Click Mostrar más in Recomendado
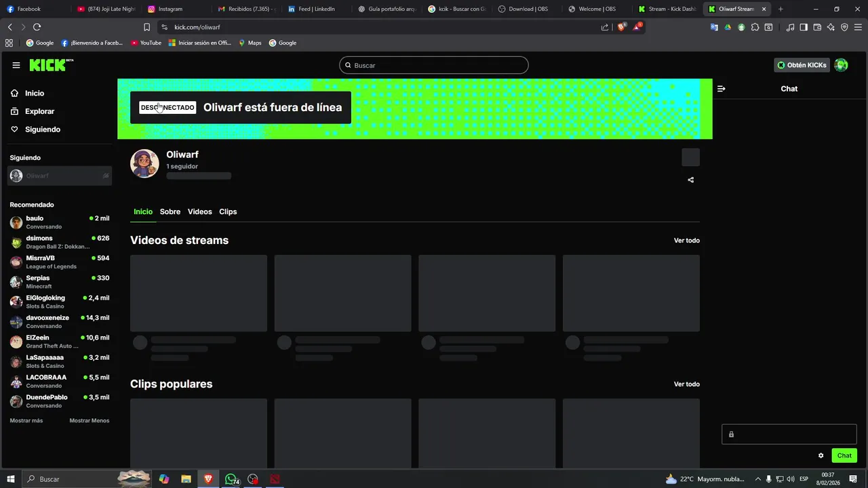Viewport: 868px width, 488px height. (x=26, y=420)
